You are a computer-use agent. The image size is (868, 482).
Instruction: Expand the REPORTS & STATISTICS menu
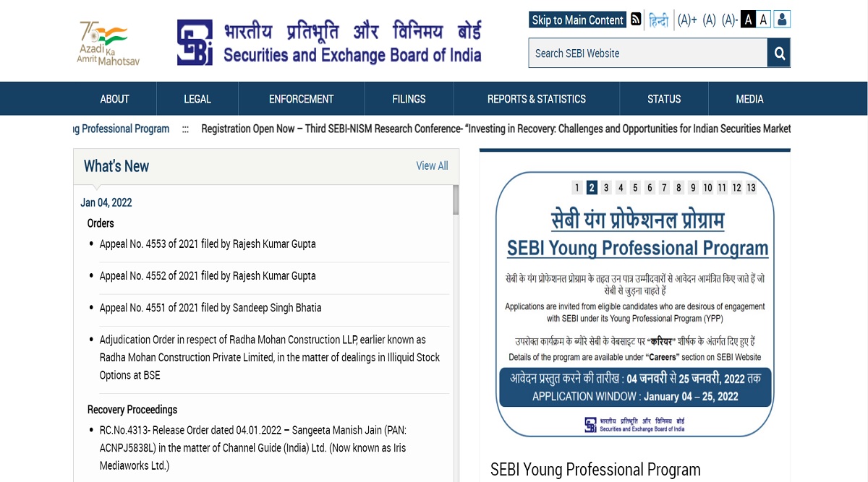(x=536, y=98)
